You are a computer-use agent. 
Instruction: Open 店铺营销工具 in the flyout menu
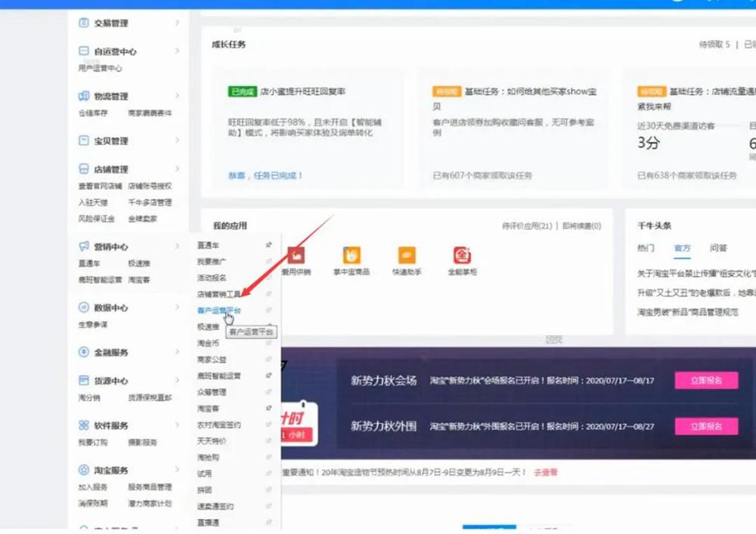(218, 294)
